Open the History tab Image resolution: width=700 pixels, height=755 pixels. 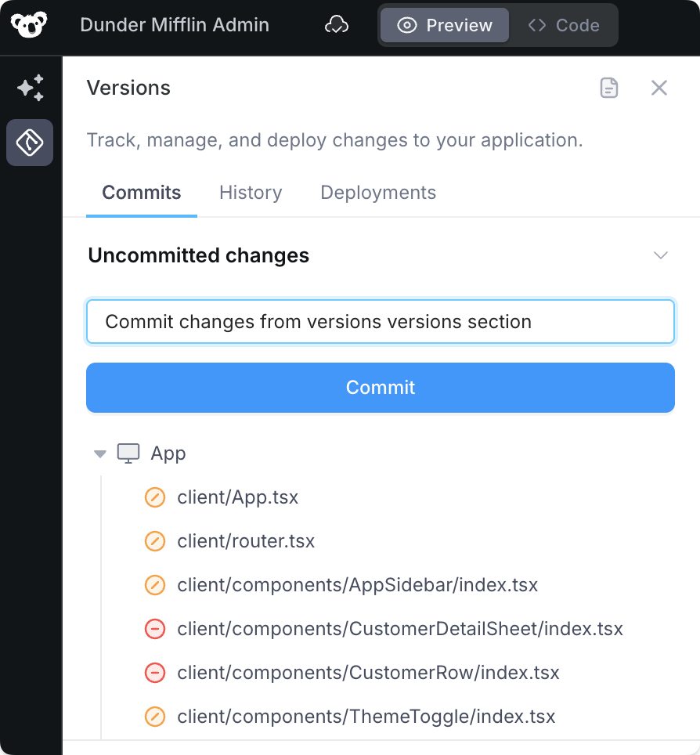click(x=251, y=193)
